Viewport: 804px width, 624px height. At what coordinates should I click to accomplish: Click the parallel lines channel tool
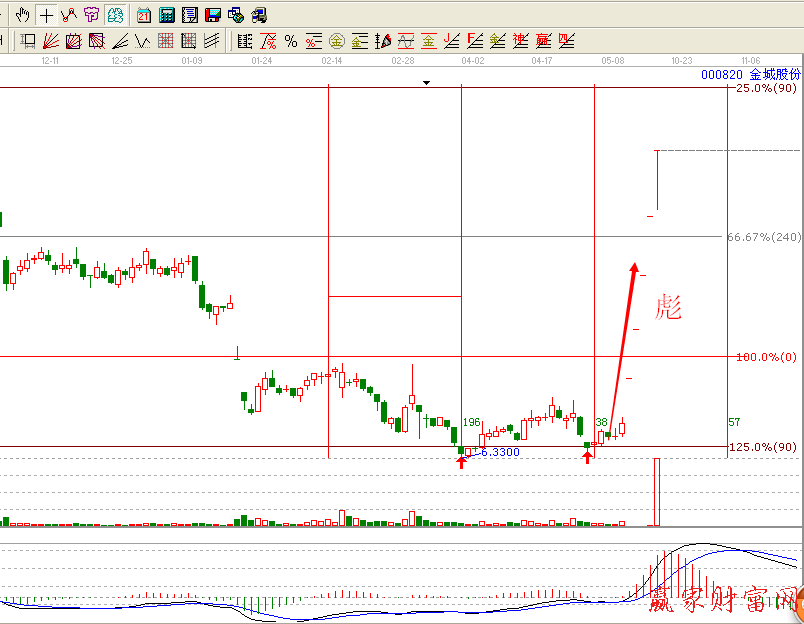pyautogui.click(x=211, y=41)
